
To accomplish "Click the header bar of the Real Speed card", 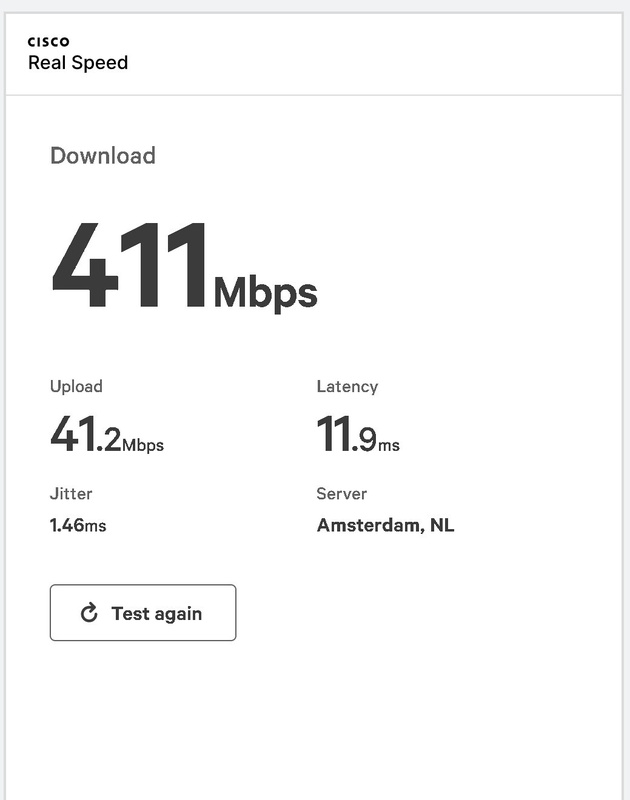I will tap(314, 54).
